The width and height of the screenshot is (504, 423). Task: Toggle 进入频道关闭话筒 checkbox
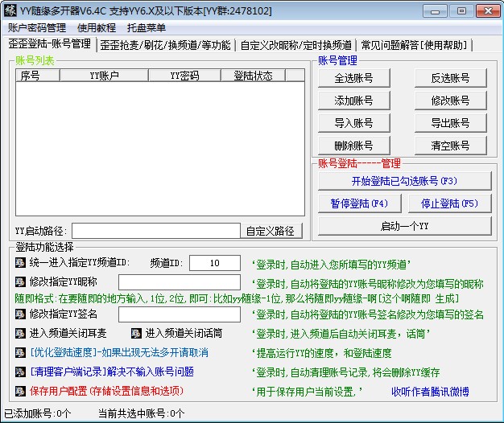coord(136,334)
